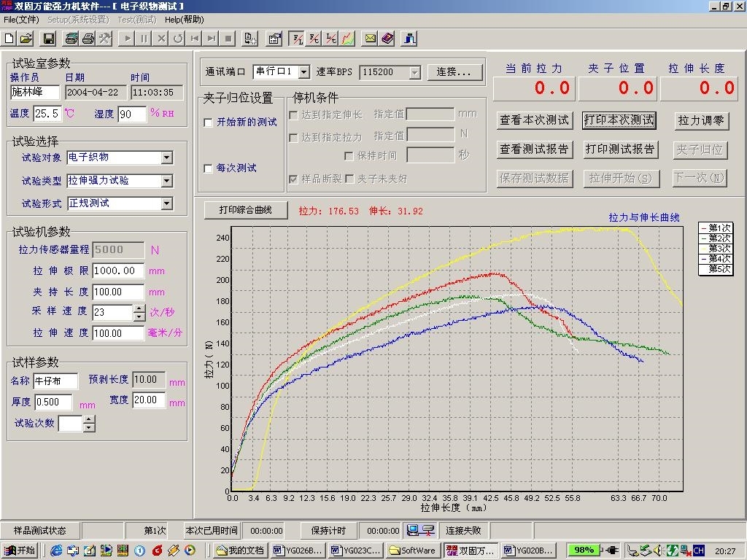Click the 拉伸速度 input field

pyautogui.click(x=118, y=333)
